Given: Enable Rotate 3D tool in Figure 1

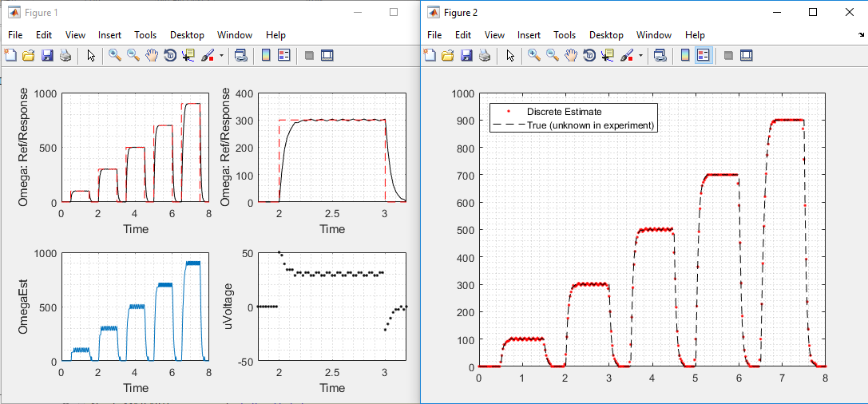Looking at the screenshot, I should (x=170, y=55).
